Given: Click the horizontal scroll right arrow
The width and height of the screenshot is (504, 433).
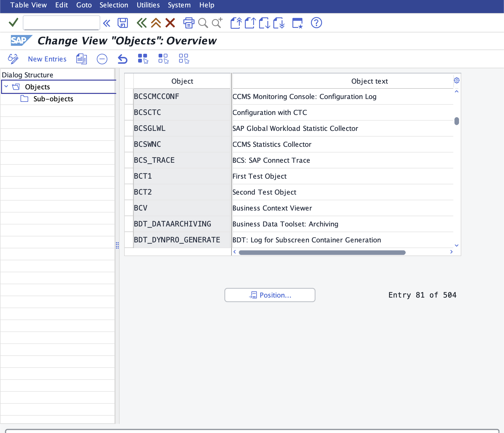Looking at the screenshot, I should pyautogui.click(x=451, y=252).
